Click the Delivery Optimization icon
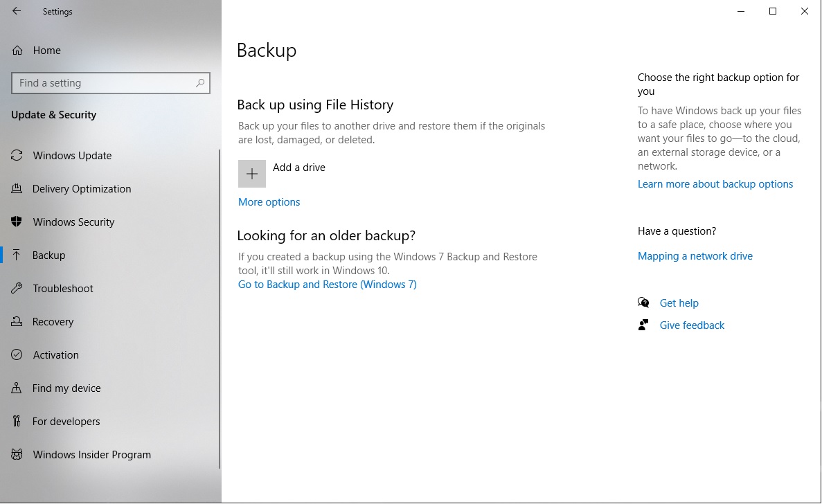This screenshot has width=822, height=504. coord(17,188)
